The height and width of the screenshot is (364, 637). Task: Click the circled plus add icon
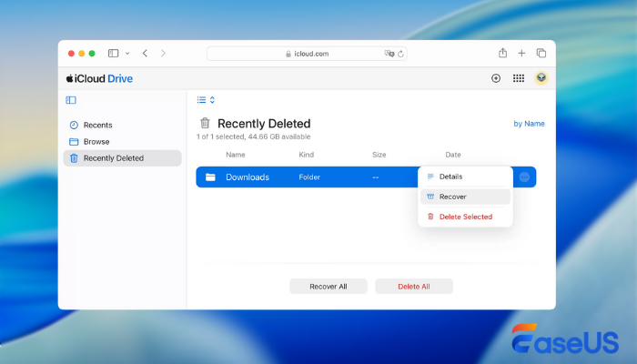pyautogui.click(x=496, y=78)
